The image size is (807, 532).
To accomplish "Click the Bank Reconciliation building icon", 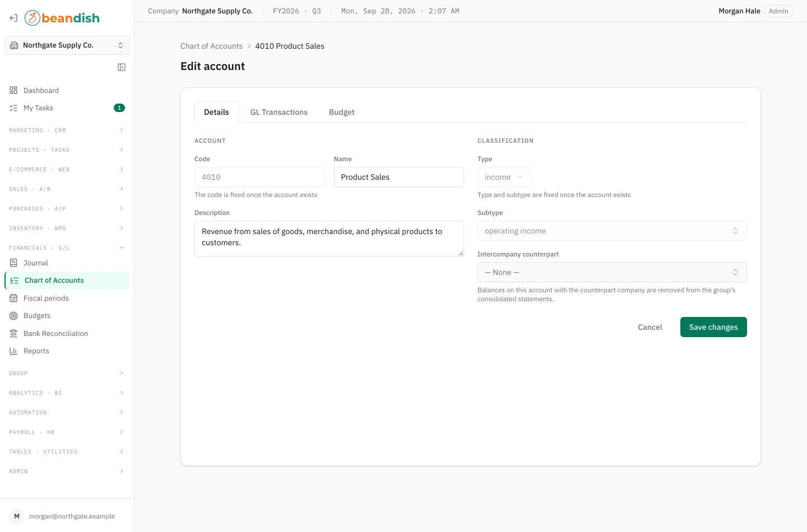I will (13, 333).
